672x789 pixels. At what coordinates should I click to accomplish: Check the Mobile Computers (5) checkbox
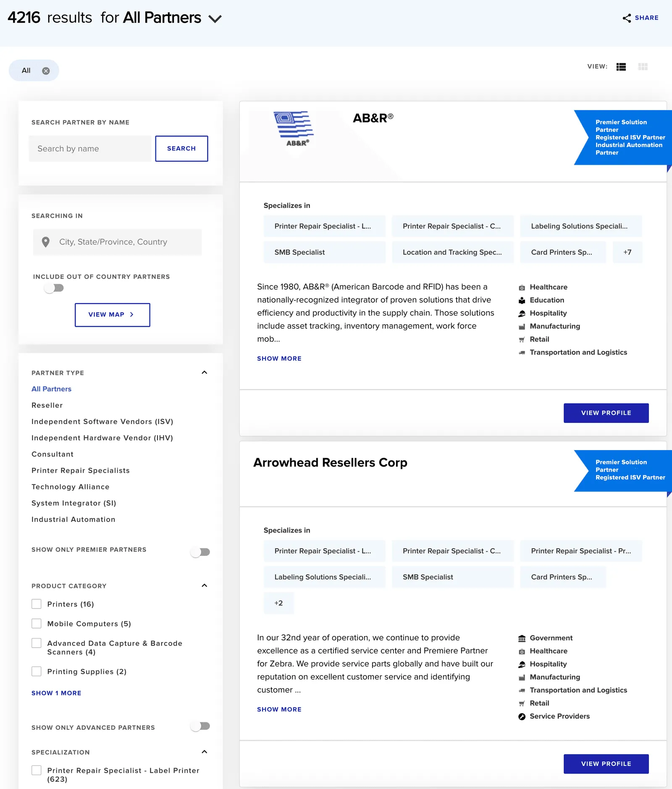tap(37, 624)
